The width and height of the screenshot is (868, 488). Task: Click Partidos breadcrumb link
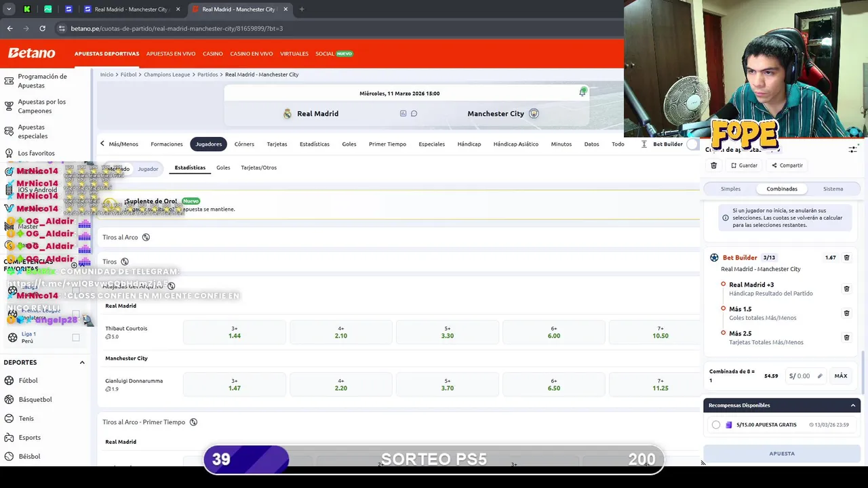pyautogui.click(x=208, y=75)
